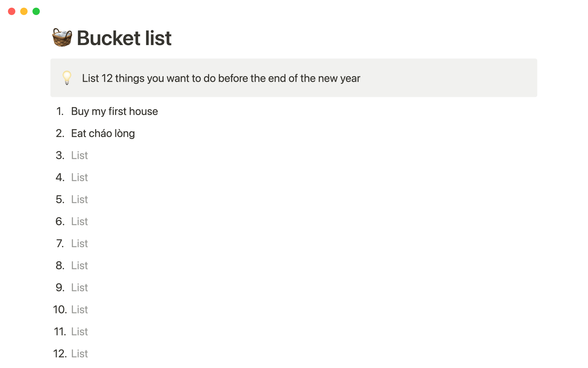Click the yellow minimize window button

(x=24, y=11)
